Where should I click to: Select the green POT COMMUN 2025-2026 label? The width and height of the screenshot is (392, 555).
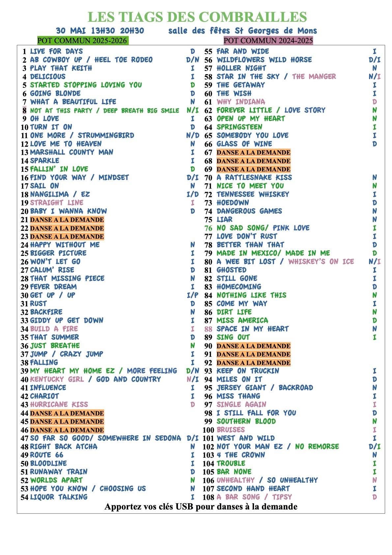point(82,41)
